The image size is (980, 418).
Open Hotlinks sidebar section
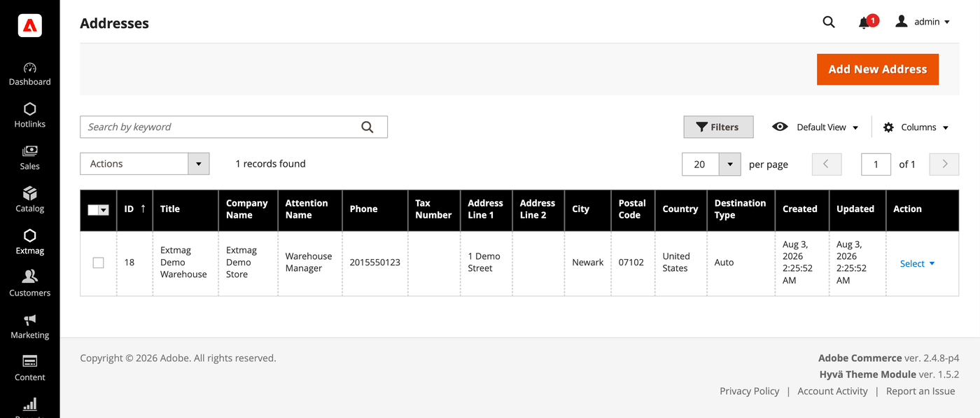click(29, 116)
